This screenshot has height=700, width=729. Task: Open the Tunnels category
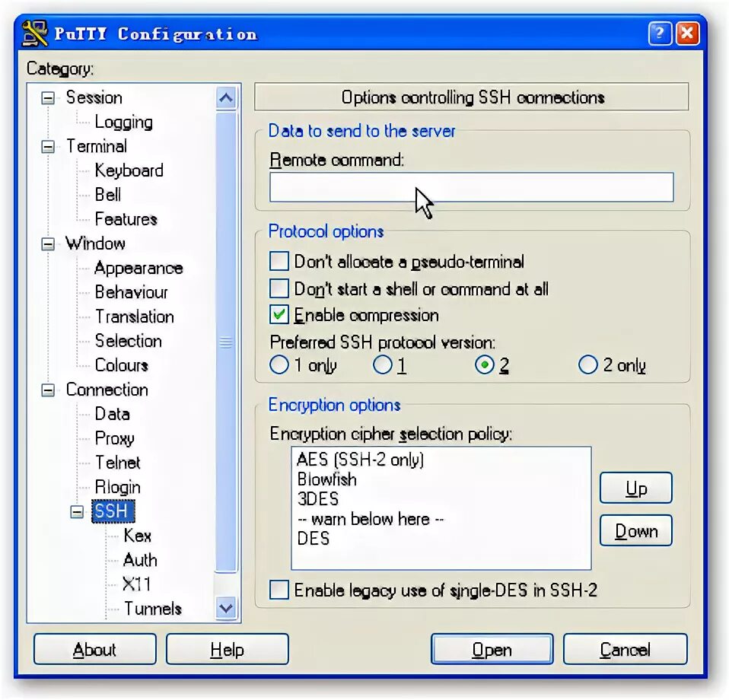pyautogui.click(x=152, y=609)
